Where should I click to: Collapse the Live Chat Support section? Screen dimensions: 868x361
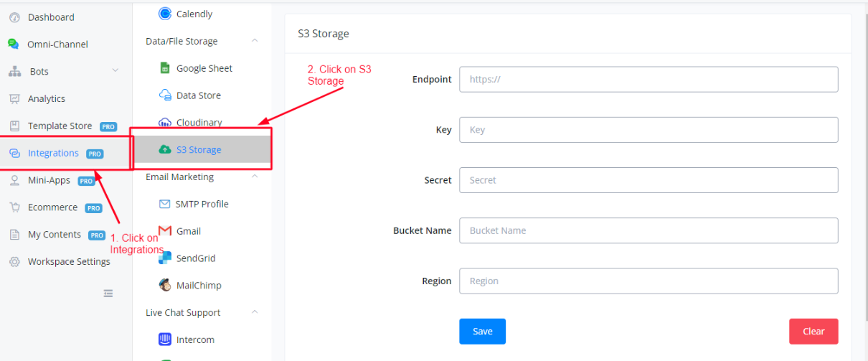(x=255, y=312)
